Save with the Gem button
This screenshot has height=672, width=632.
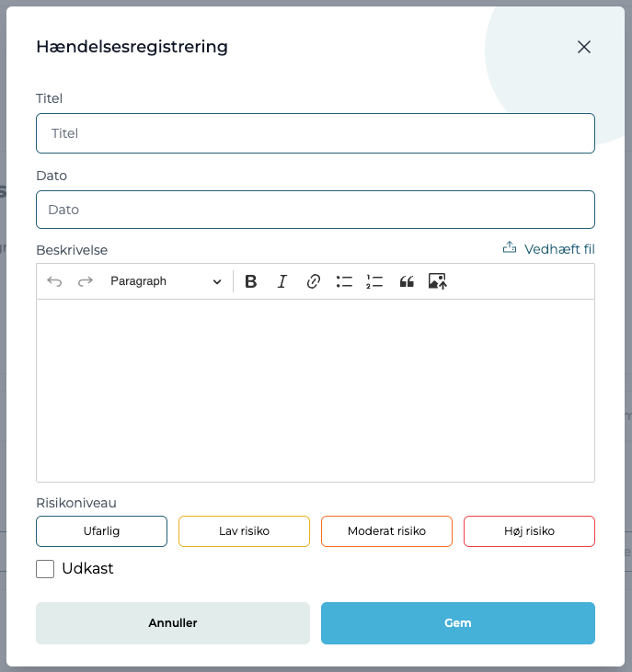[458, 622]
